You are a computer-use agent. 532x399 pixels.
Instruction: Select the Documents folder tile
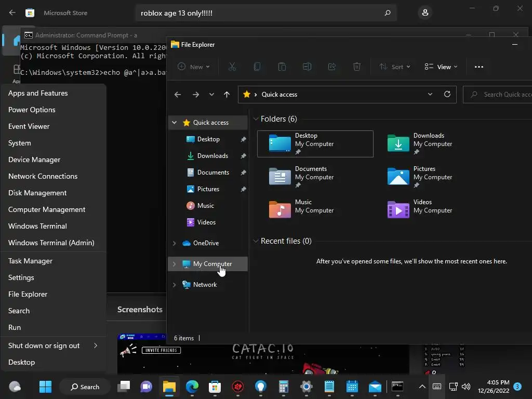pos(315,177)
